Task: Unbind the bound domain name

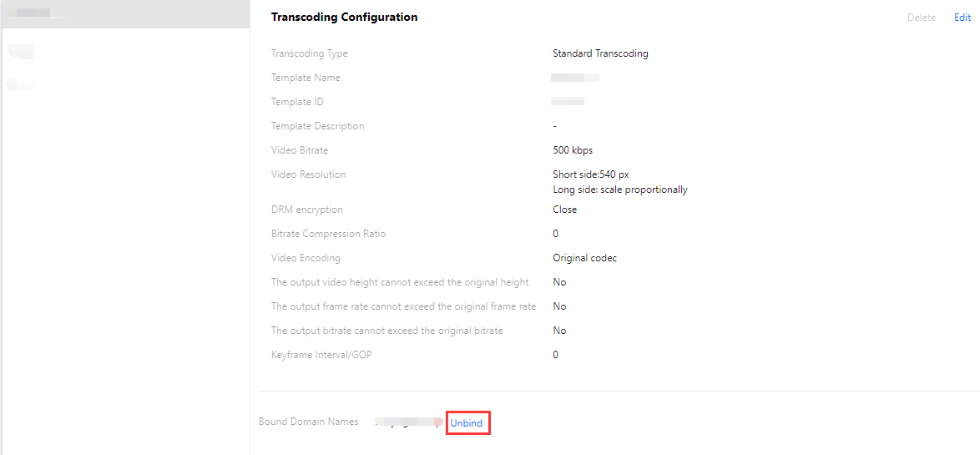Action: coord(467,423)
